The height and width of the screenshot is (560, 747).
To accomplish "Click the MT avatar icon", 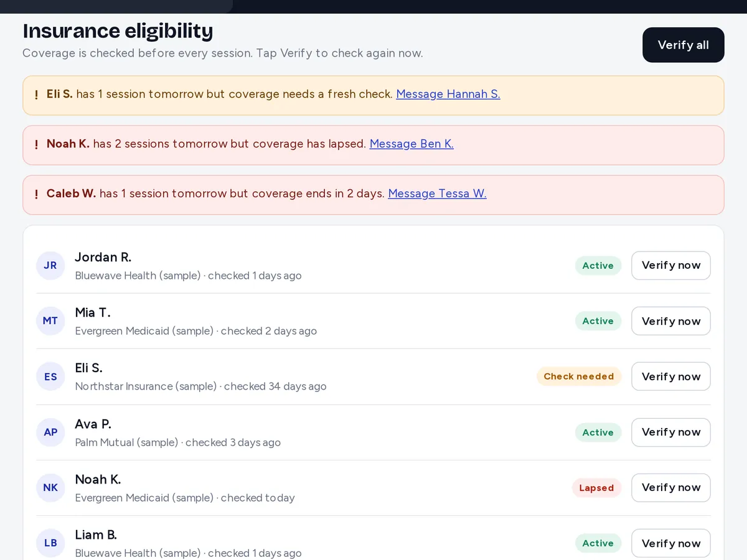I will 50,321.
